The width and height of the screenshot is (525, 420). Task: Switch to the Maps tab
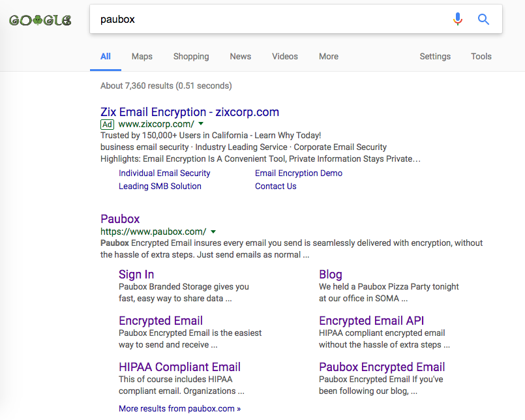[x=142, y=57]
